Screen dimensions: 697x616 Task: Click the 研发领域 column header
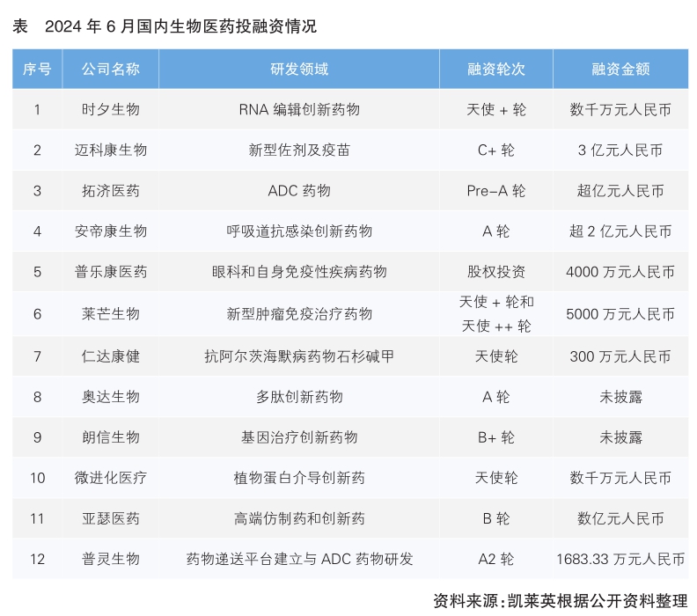[299, 70]
